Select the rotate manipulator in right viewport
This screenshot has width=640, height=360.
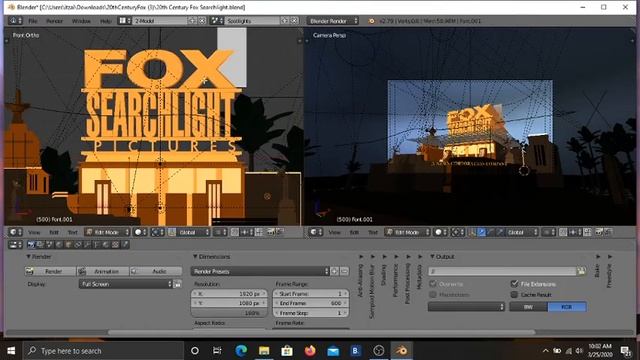tap(491, 232)
